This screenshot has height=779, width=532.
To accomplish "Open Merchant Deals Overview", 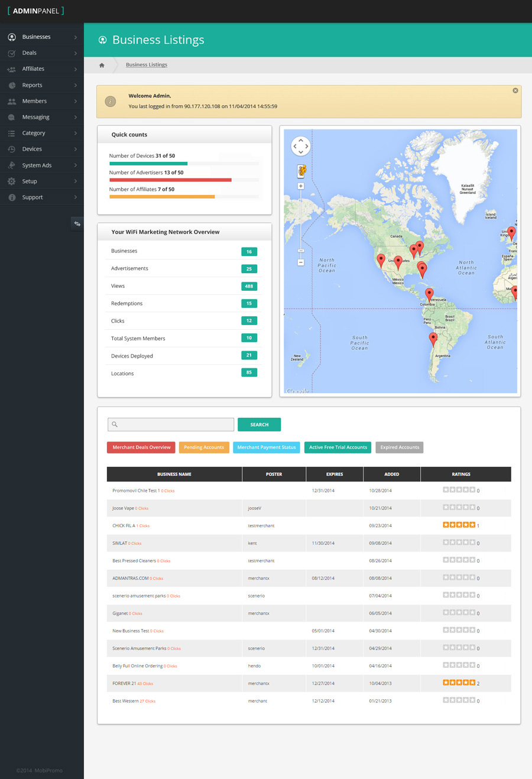I will click(x=141, y=447).
